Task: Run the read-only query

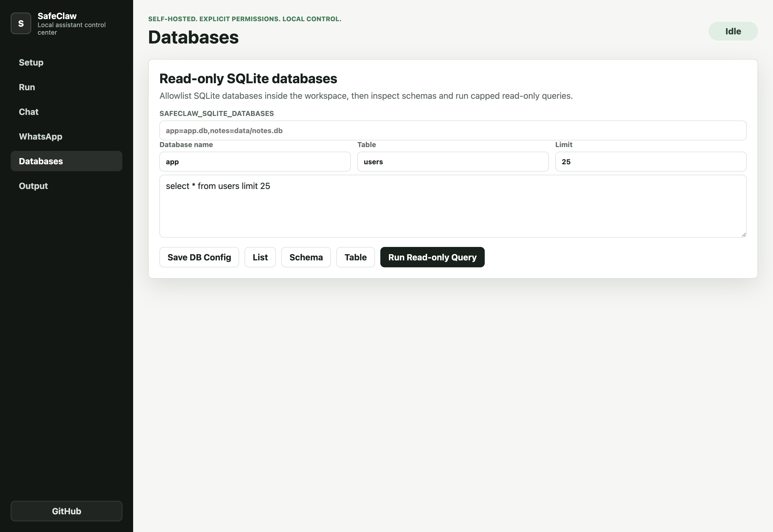Action: coord(432,257)
